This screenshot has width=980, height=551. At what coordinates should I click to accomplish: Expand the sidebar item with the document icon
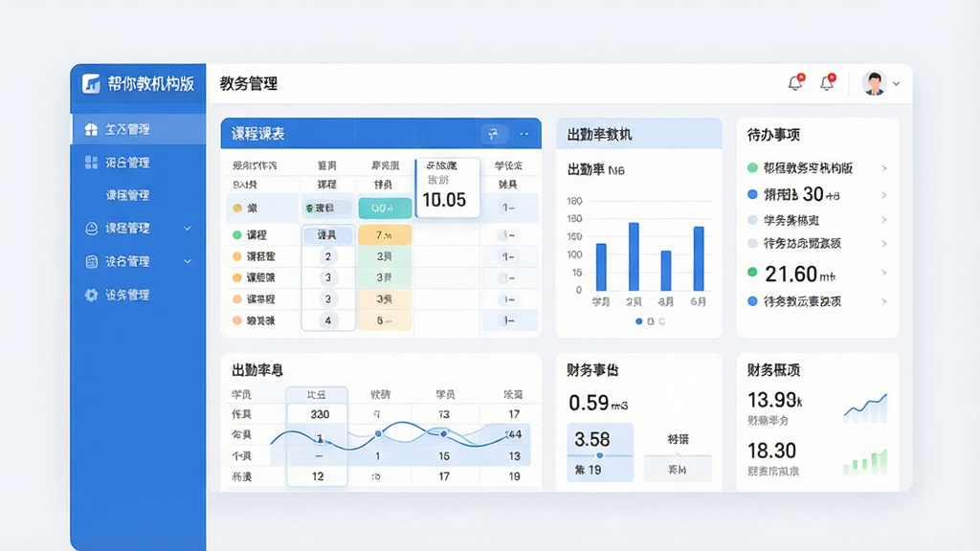pos(188,262)
